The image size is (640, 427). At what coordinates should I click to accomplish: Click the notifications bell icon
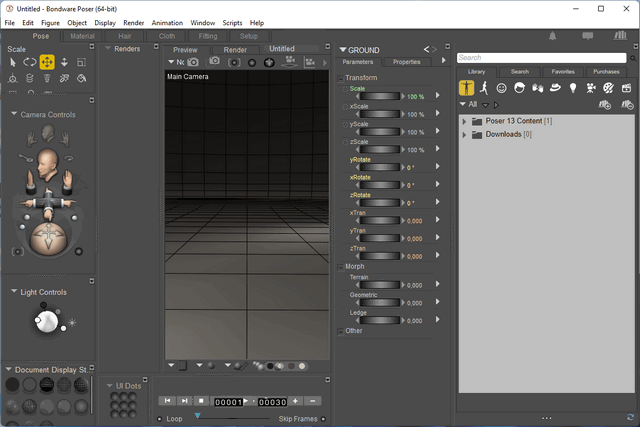pyautogui.click(x=553, y=36)
